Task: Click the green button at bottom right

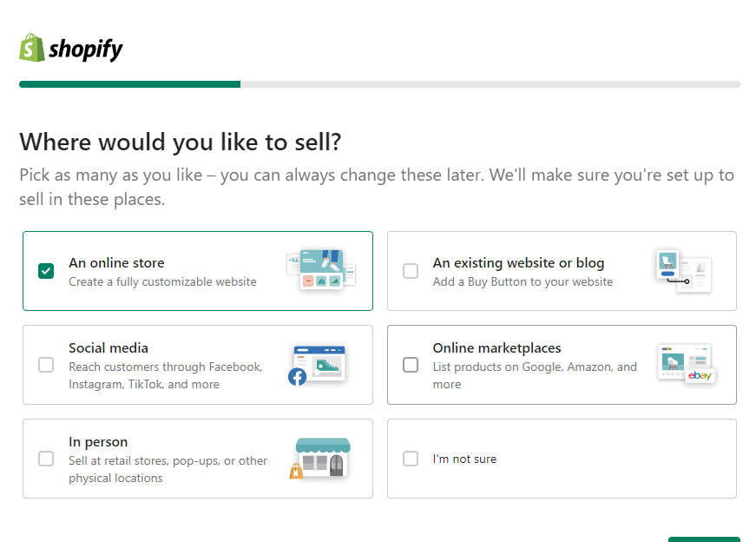Action: [705, 538]
